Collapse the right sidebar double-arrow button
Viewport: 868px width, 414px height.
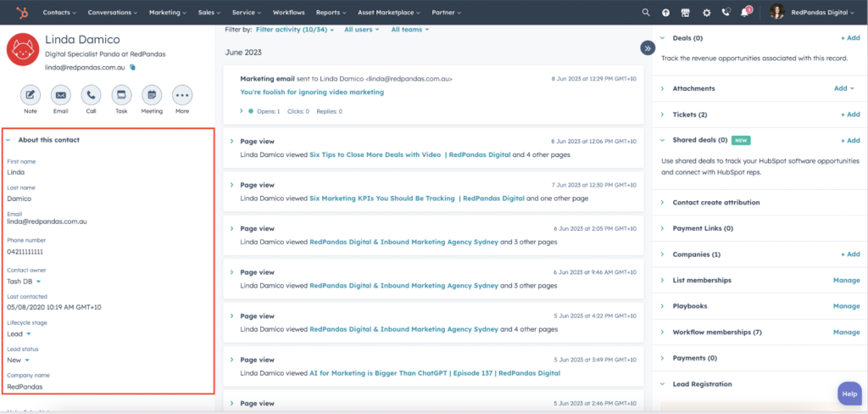coord(648,48)
